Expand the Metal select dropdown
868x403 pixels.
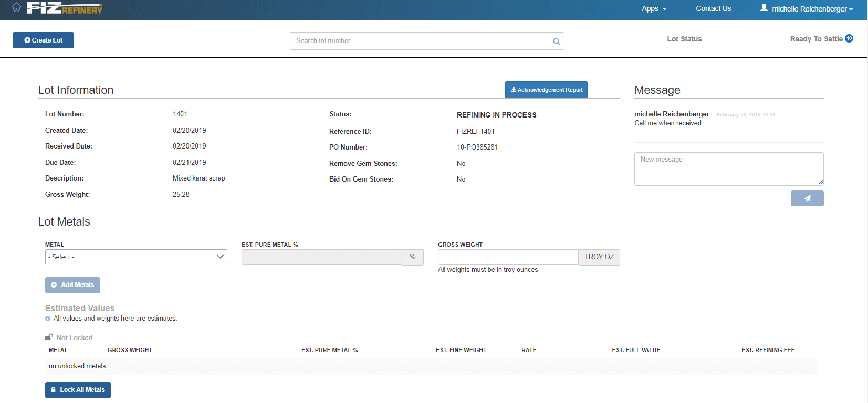(136, 257)
